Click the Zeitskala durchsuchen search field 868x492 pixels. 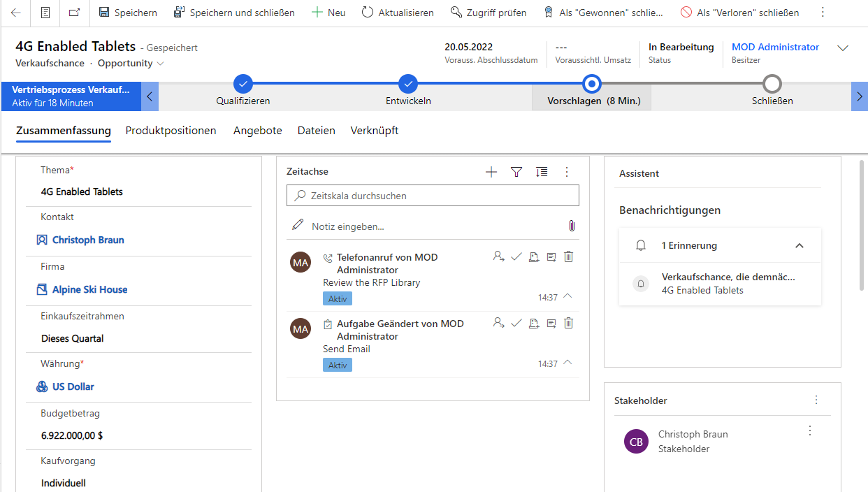[433, 196]
